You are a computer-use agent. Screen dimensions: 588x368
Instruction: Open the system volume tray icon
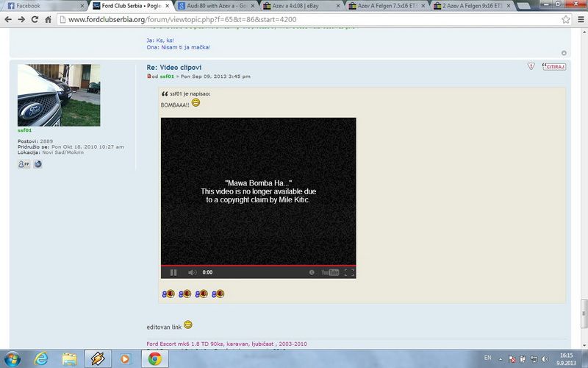pos(545,359)
